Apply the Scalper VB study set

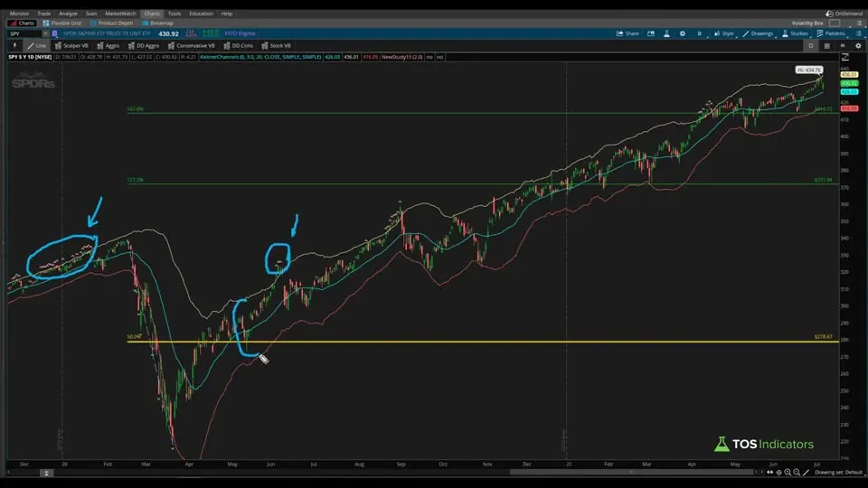[x=71, y=46]
